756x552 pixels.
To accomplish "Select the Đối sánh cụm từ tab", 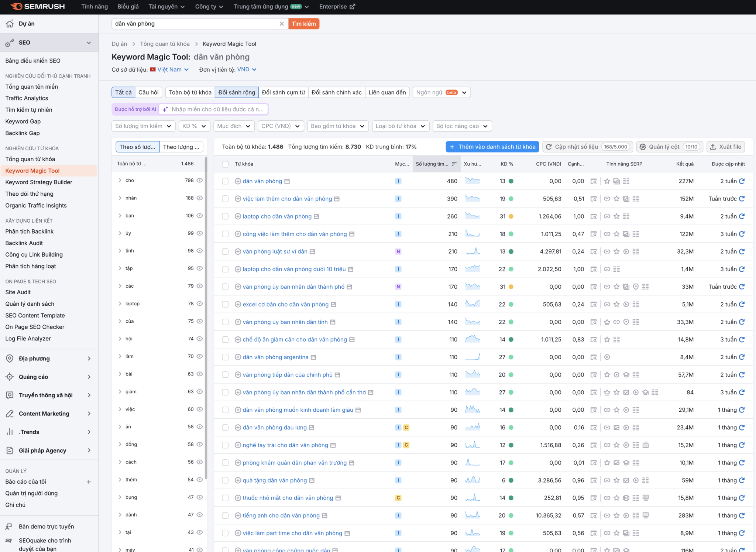I will [x=283, y=92].
